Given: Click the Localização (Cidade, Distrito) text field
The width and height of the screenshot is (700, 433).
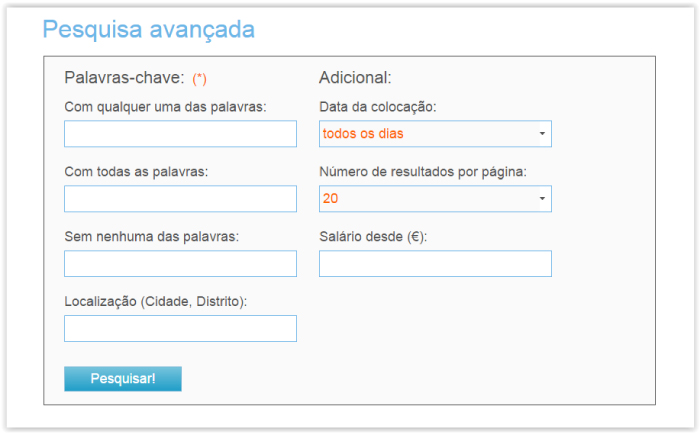Looking at the screenshot, I should [180, 329].
